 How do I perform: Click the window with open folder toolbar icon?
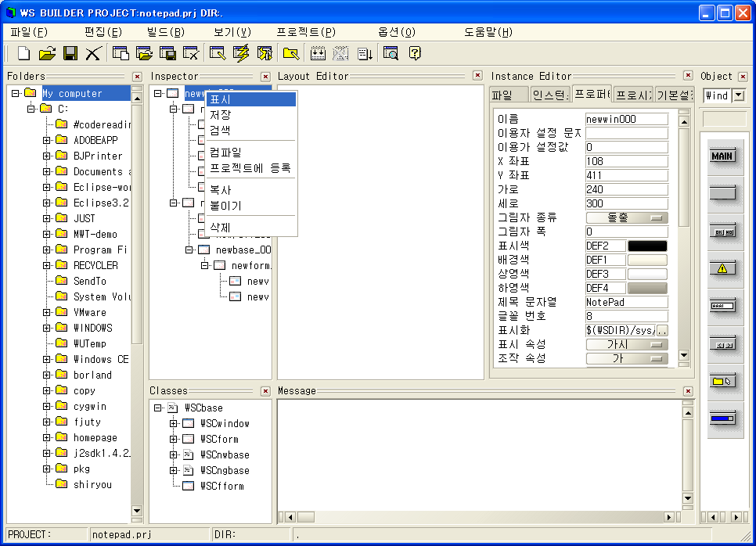pos(144,53)
